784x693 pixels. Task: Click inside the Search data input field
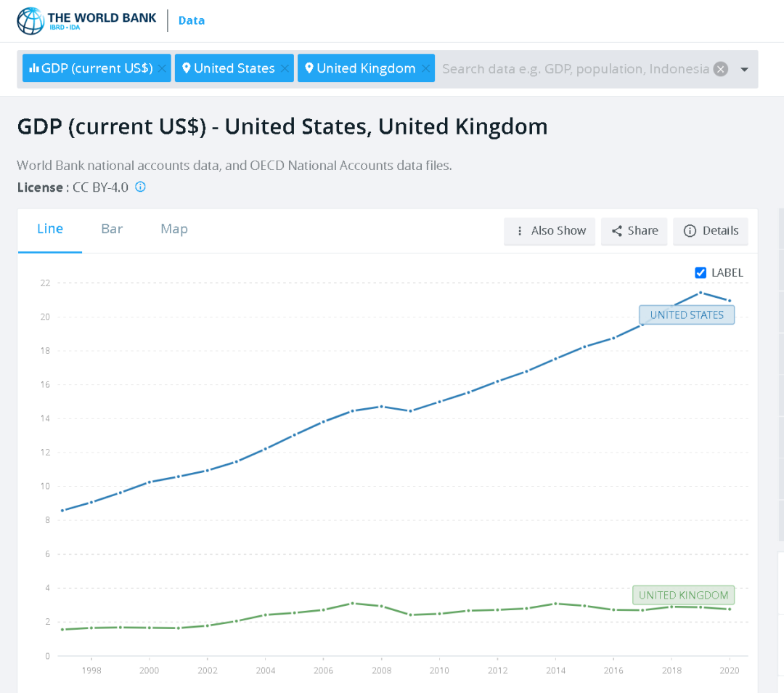(573, 69)
